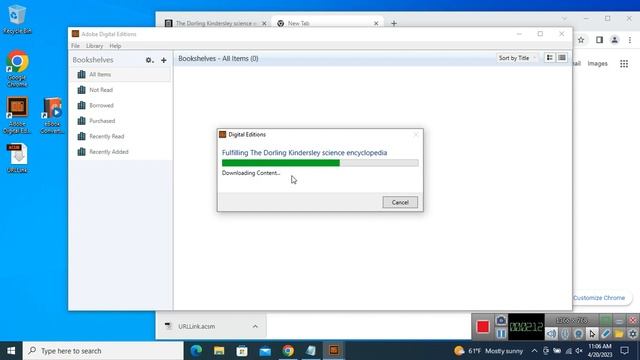Open the Purchased bookshelf
Image resolution: width=640 pixels, height=360 pixels.
point(120,121)
